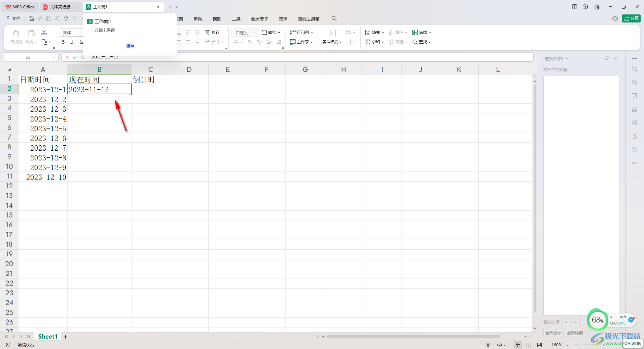Undo the last action
Screen dimensions: 644x349
click(x=66, y=19)
